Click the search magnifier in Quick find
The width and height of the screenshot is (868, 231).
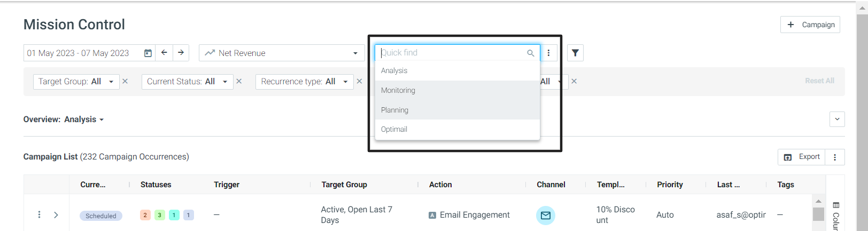click(531, 53)
